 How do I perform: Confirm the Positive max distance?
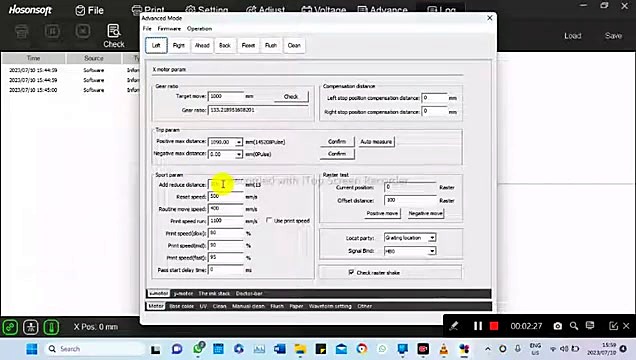pyautogui.click(x=337, y=141)
